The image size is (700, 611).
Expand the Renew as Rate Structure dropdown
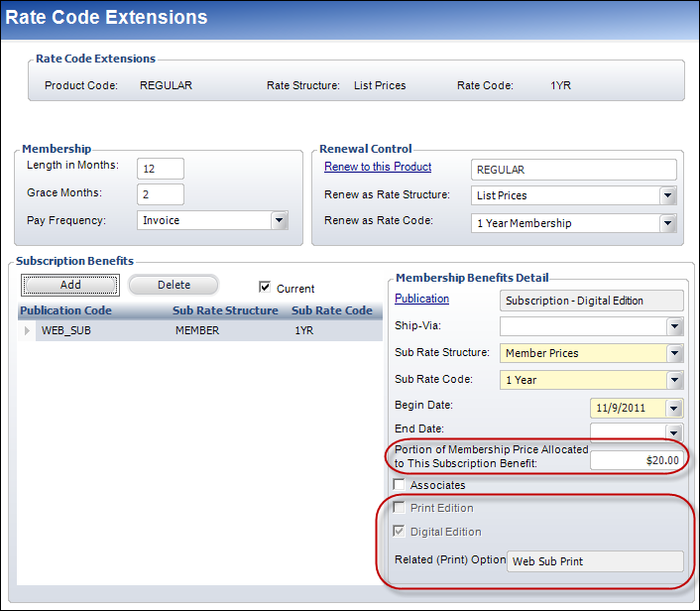[x=668, y=195]
